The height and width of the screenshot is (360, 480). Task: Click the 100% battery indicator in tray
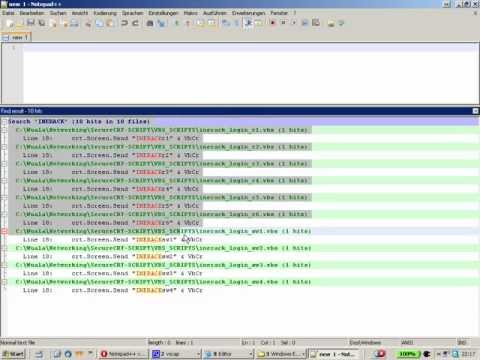click(x=408, y=354)
